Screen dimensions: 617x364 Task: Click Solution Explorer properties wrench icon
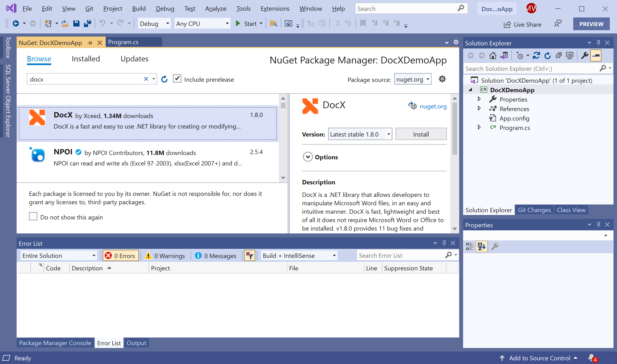click(585, 56)
